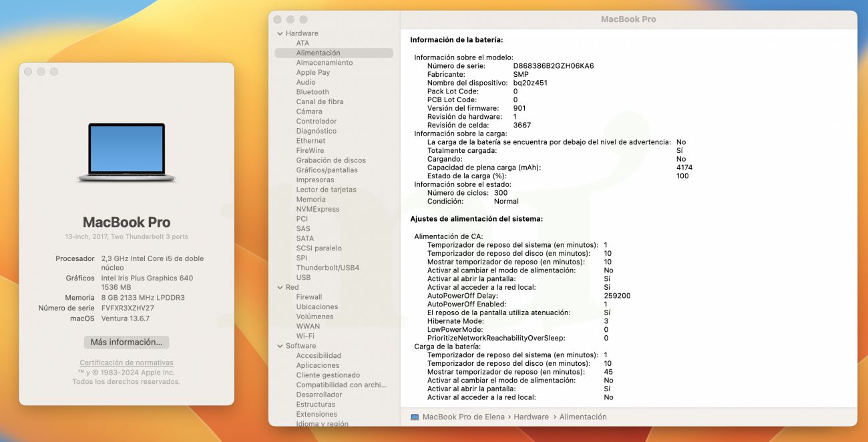The image size is (868, 442).
Task: Click the Más información button
Action: tap(126, 342)
